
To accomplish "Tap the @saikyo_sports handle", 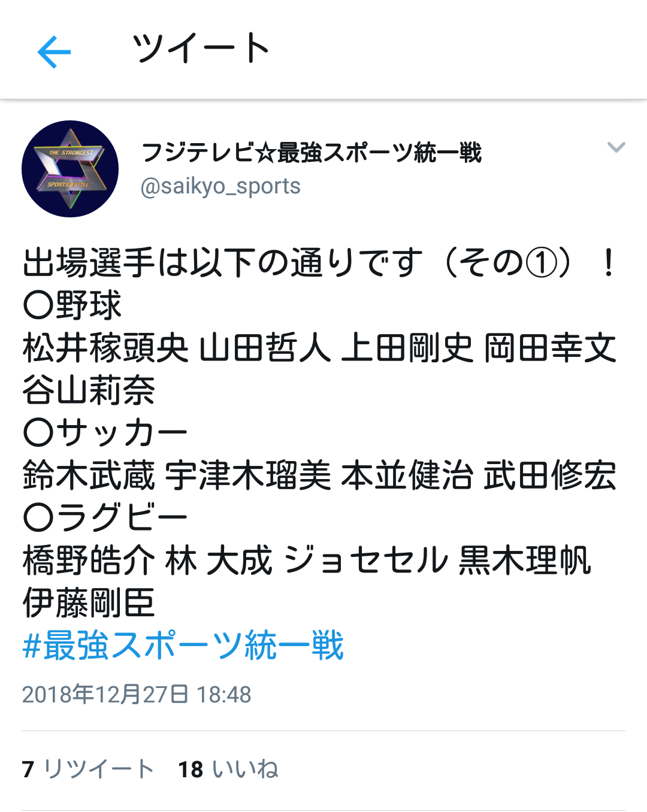I will pos(220,186).
